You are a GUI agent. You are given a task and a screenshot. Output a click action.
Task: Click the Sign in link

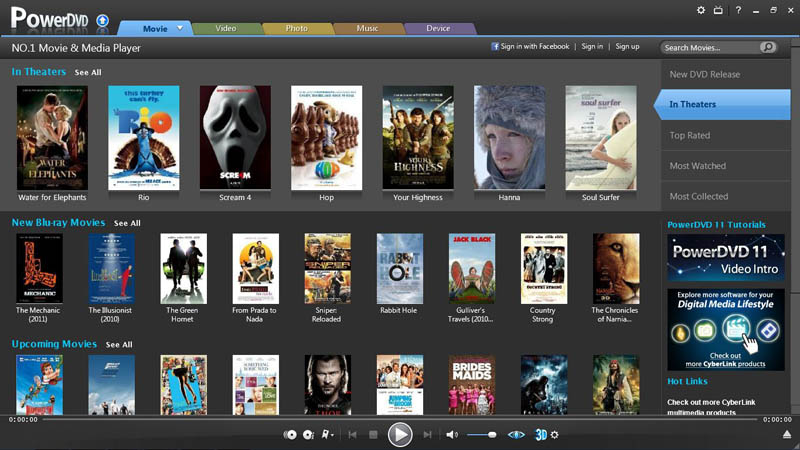(592, 46)
